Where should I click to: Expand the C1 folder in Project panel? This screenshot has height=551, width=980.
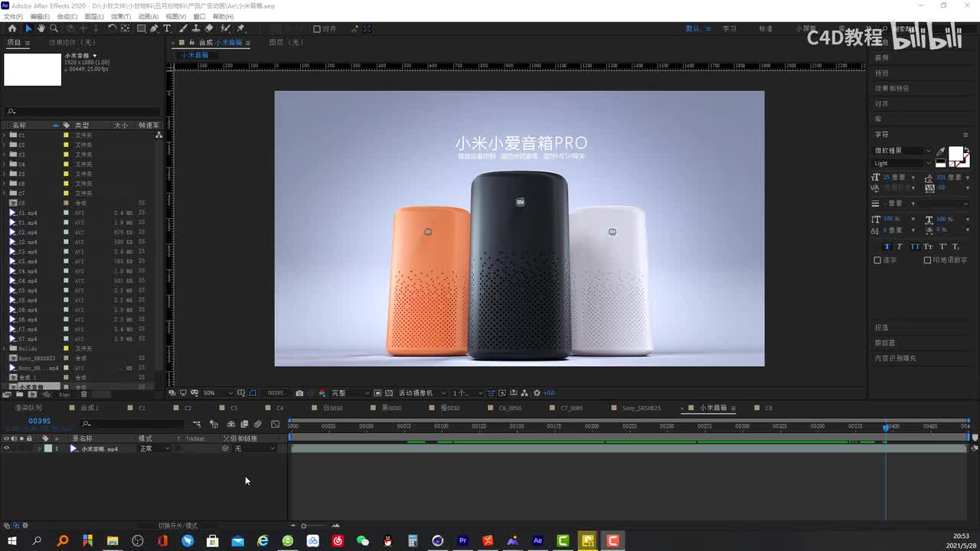(5, 135)
